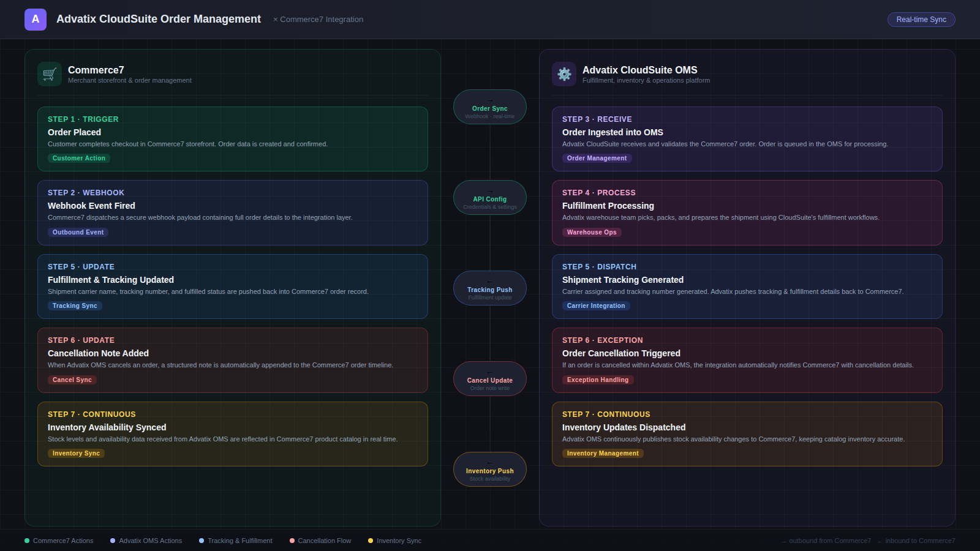Click the yellow Inventory Sync legend dot
This screenshot has width=980, height=551.
point(371,541)
